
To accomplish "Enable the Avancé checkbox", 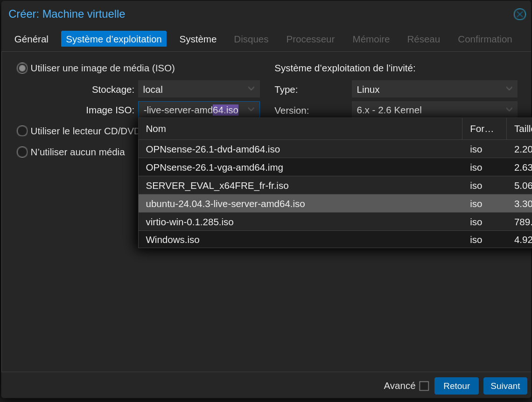I will 424,386.
